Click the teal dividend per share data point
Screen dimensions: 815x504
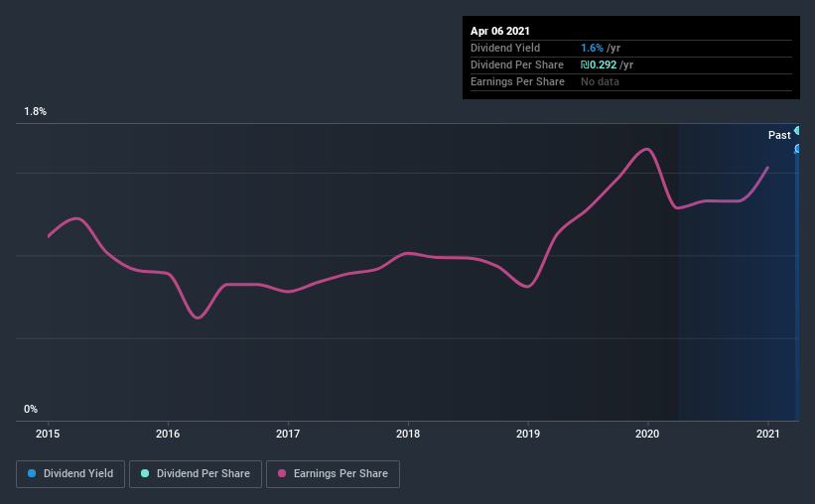tap(797, 130)
